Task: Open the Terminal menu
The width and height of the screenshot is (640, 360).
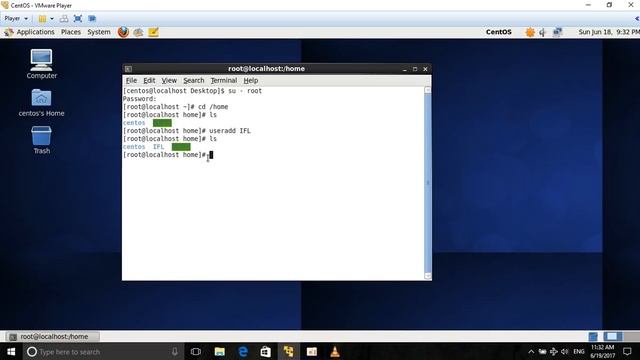Action: tap(224, 80)
